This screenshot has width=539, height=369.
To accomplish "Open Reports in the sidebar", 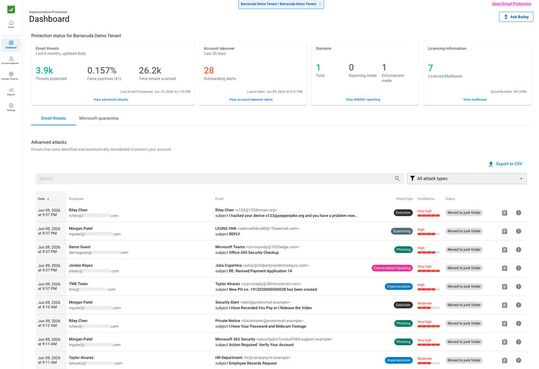I will 11,91.
